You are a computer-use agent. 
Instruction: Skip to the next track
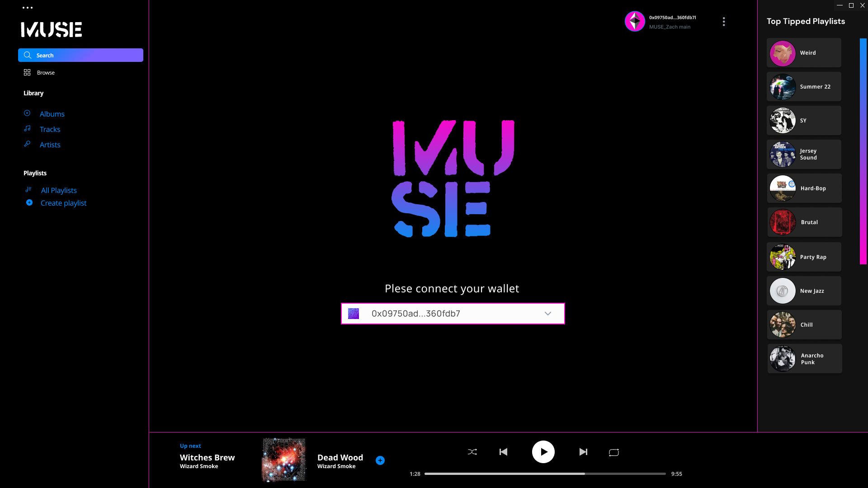click(x=583, y=452)
